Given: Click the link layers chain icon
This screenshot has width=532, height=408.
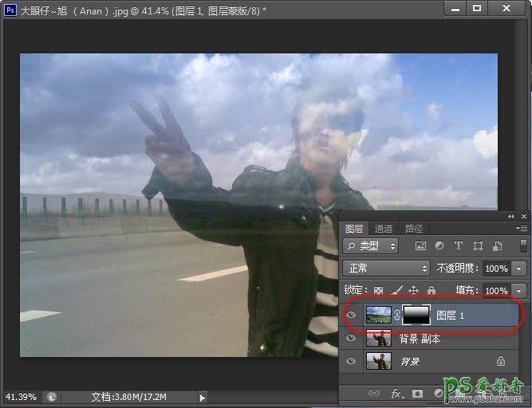Looking at the screenshot, I should pyautogui.click(x=373, y=393).
